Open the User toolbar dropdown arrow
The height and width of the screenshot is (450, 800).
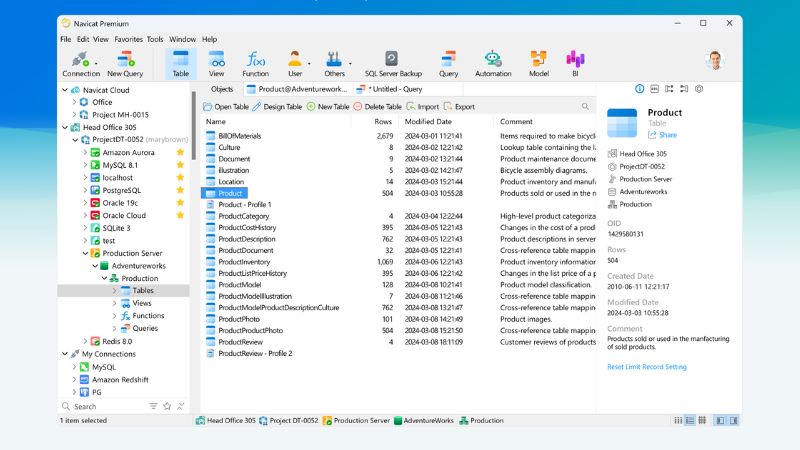pos(309,64)
